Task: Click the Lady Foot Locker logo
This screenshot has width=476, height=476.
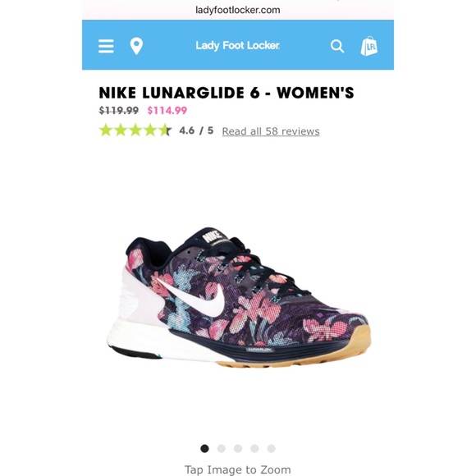Action: [238, 45]
